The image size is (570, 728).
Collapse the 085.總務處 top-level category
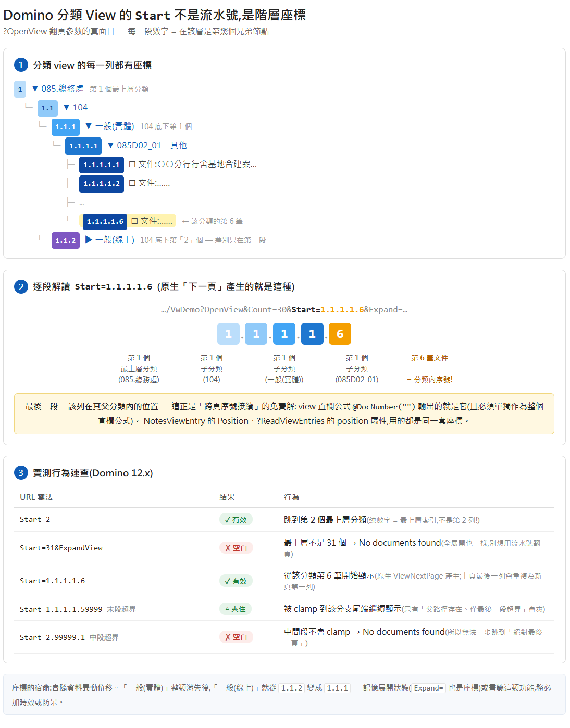35,89
